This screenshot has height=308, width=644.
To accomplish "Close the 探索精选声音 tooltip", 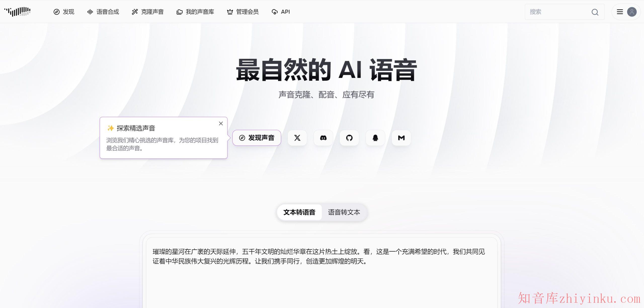I will 221,123.
